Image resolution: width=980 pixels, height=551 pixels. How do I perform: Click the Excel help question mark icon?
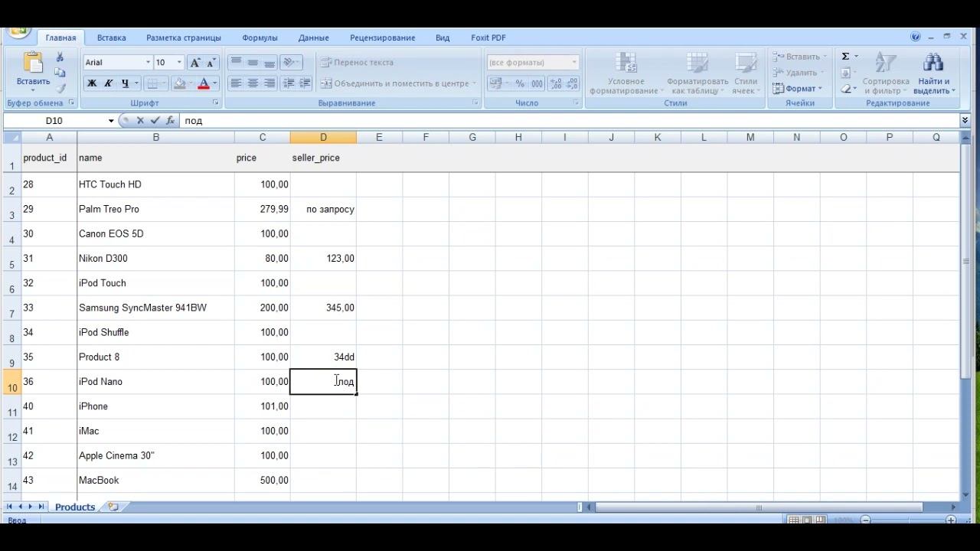(916, 37)
